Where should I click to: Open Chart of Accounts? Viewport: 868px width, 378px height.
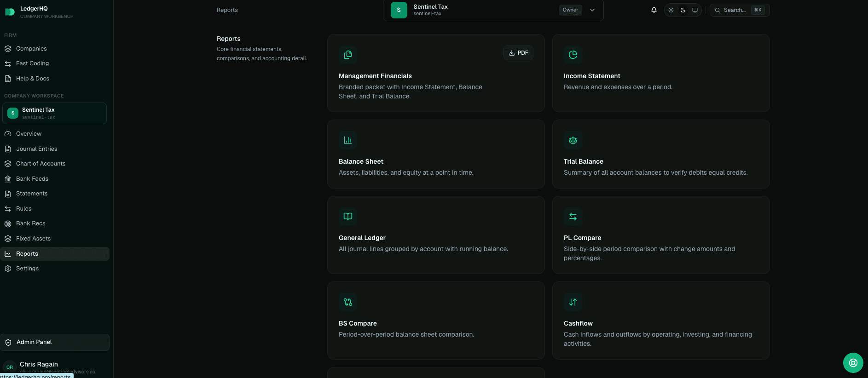click(x=55, y=164)
